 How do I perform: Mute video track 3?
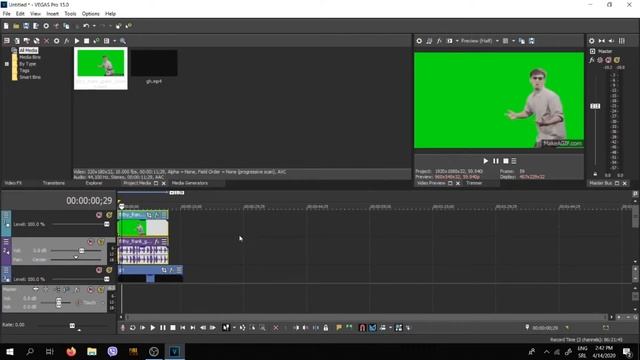pos(99,270)
